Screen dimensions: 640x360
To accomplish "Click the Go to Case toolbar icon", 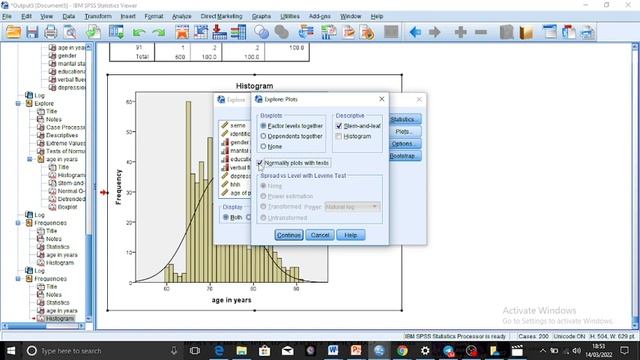I will (200, 32).
